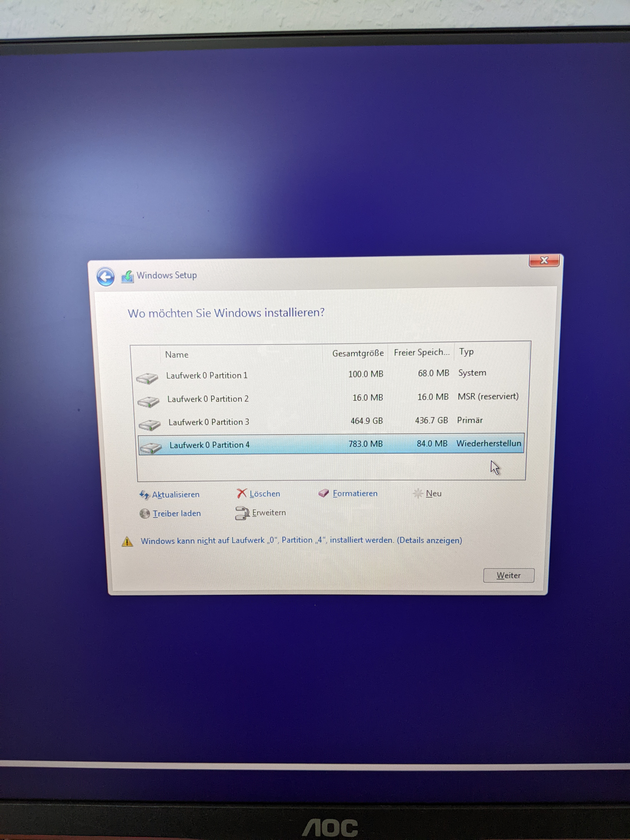Click the Treiber laden disc icon
630x840 pixels.
[145, 514]
